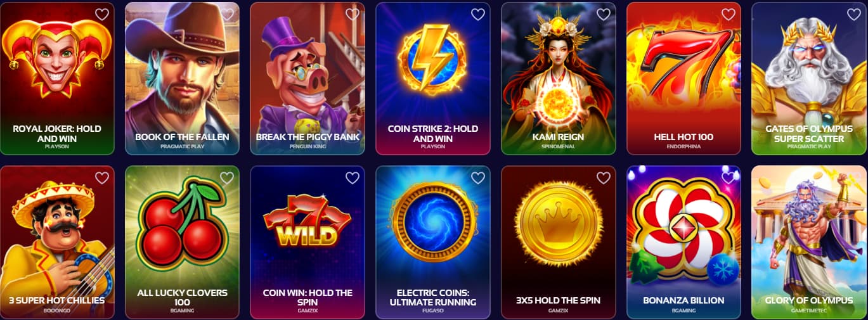Heart the Gates of Olympus Super Scatter card
Viewport: 868px width, 320px height.
pos(854,14)
